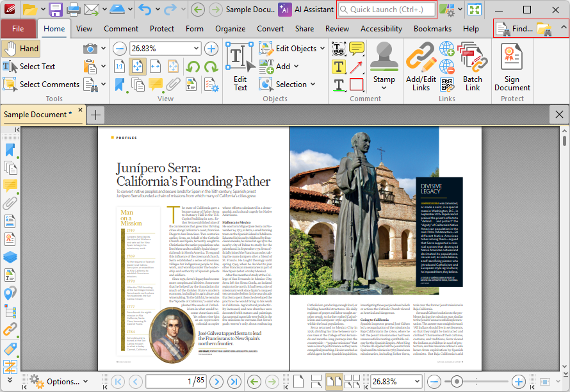Click the Redo arrow
Image resolution: width=570 pixels, height=392 pixels.
pyautogui.click(x=170, y=10)
